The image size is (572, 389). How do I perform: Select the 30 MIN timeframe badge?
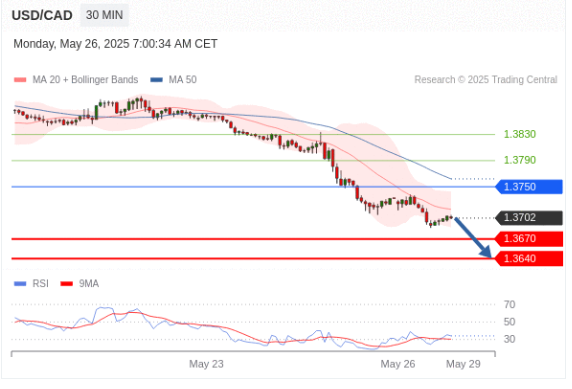pos(104,15)
